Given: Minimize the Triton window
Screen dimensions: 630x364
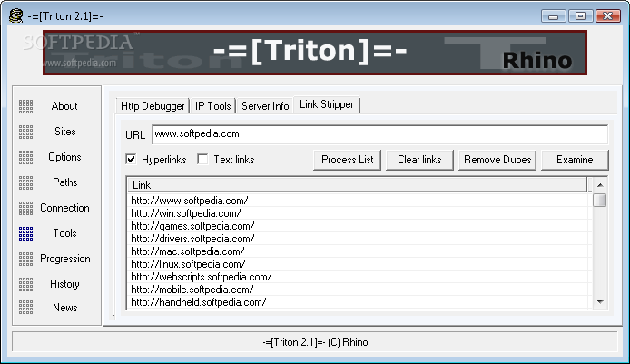Looking at the screenshot, I should [x=553, y=16].
